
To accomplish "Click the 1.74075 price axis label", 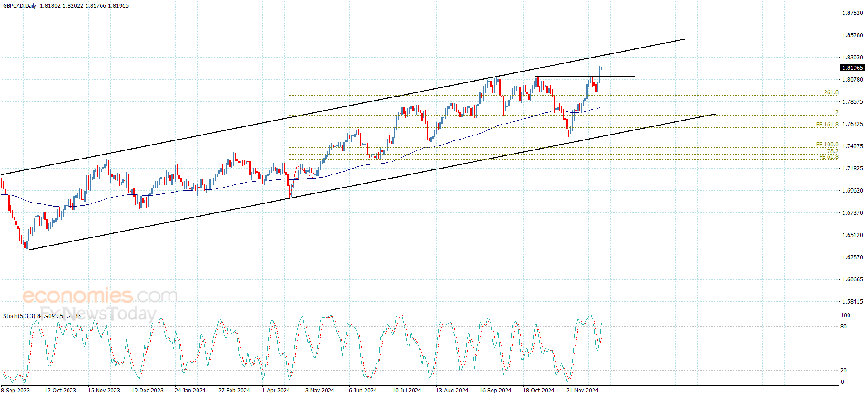I will tap(852, 146).
